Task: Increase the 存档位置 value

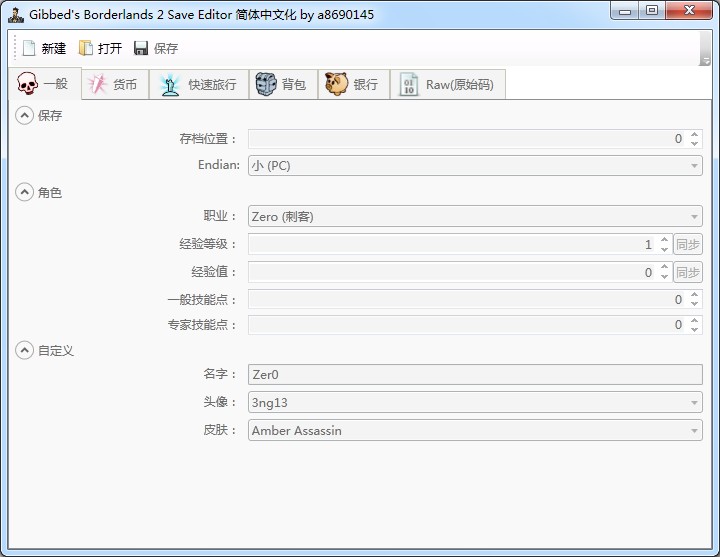Action: point(694,134)
